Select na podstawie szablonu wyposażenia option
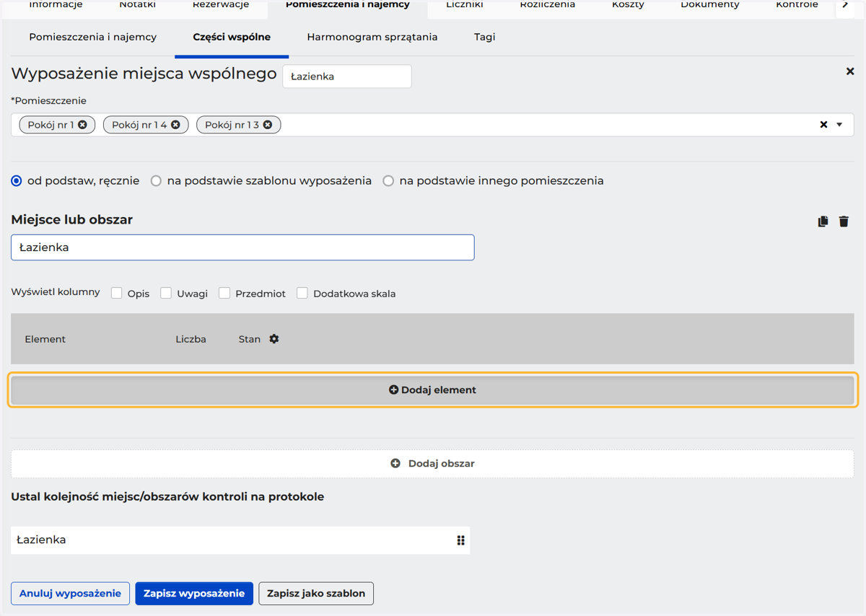The width and height of the screenshot is (866, 616). [x=156, y=181]
